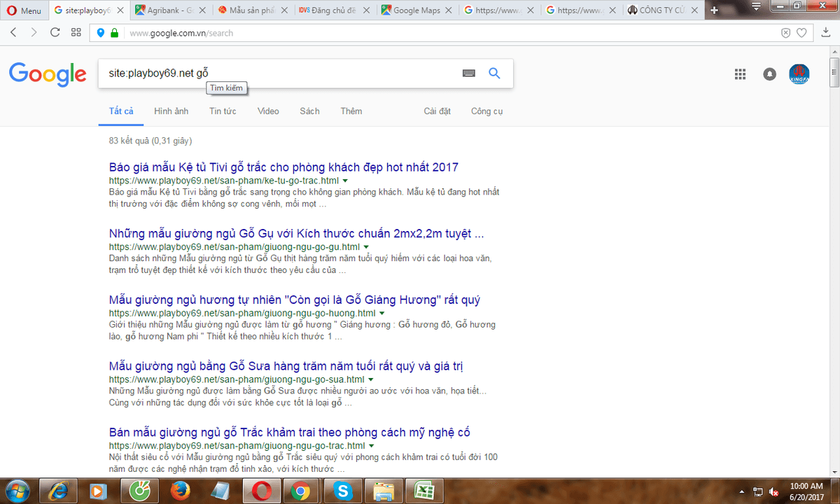Click the green security lock icon
This screenshot has height=504, width=840.
click(115, 33)
